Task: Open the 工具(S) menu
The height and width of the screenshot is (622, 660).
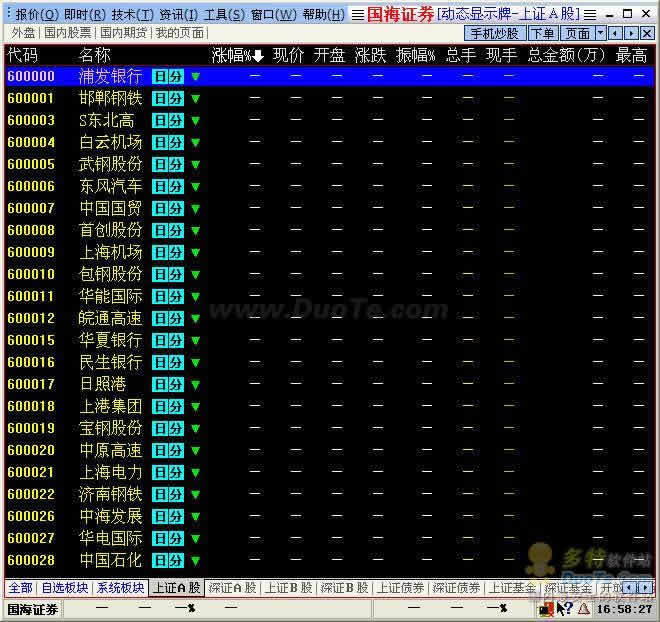Action: tap(224, 15)
